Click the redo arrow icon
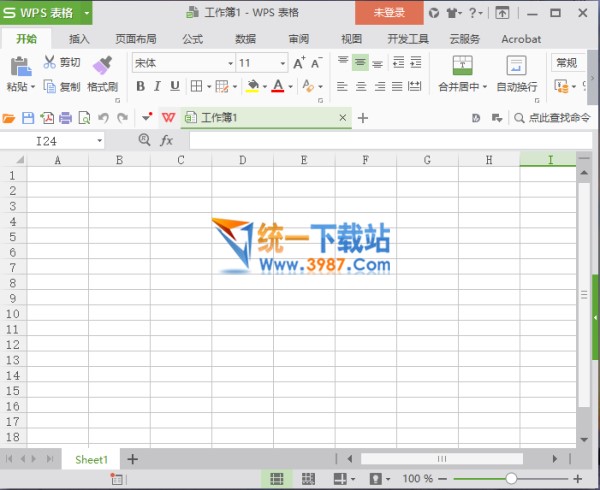600x490 pixels. [122, 118]
